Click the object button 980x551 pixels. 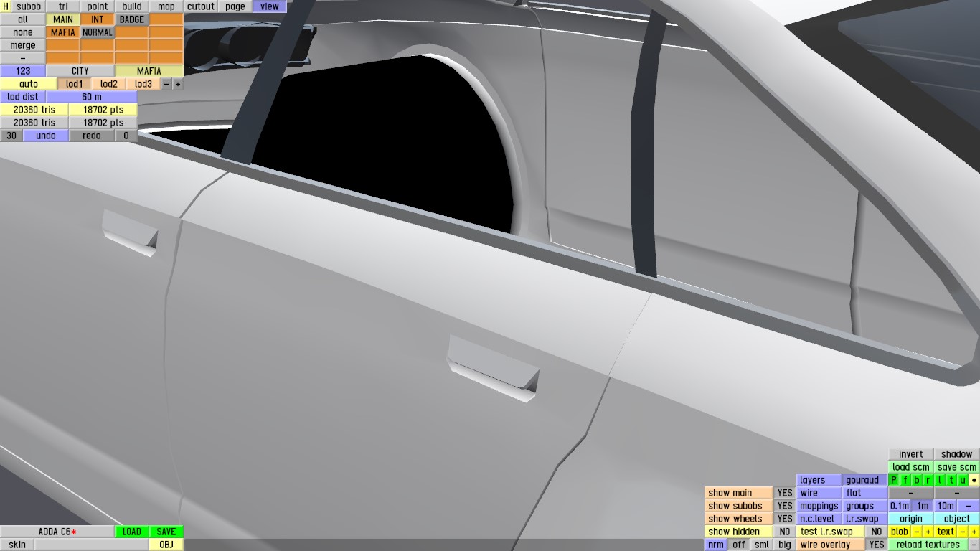[x=957, y=519]
